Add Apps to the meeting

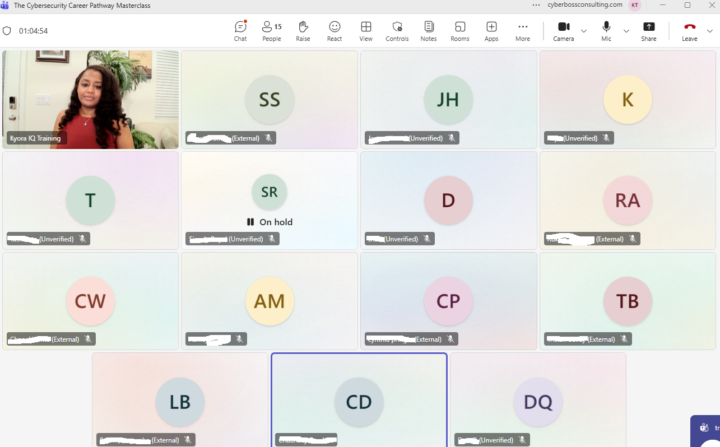tap(491, 31)
